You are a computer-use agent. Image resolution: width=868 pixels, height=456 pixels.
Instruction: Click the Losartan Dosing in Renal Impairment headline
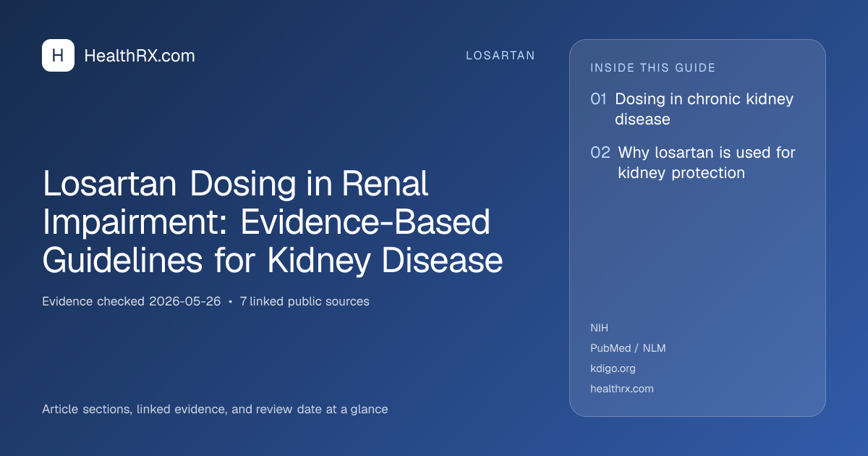coord(273,222)
